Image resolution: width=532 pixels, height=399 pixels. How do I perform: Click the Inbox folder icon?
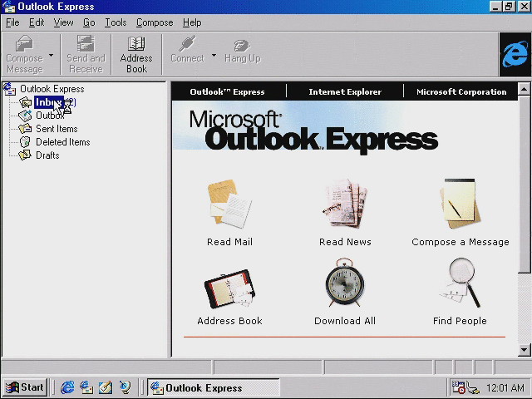point(26,102)
